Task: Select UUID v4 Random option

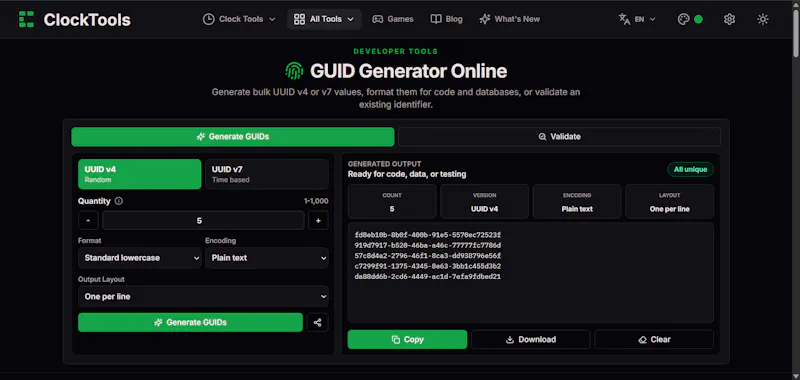Action: 139,174
